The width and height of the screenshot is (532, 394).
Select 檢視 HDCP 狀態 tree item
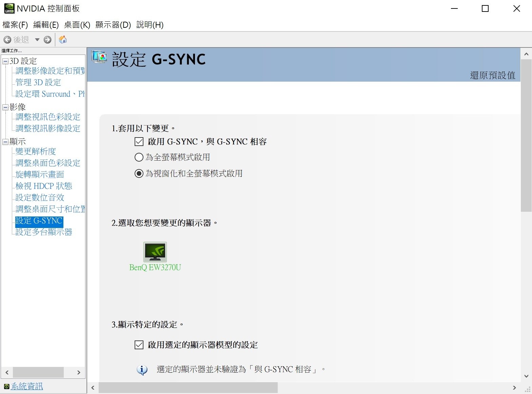(44, 186)
